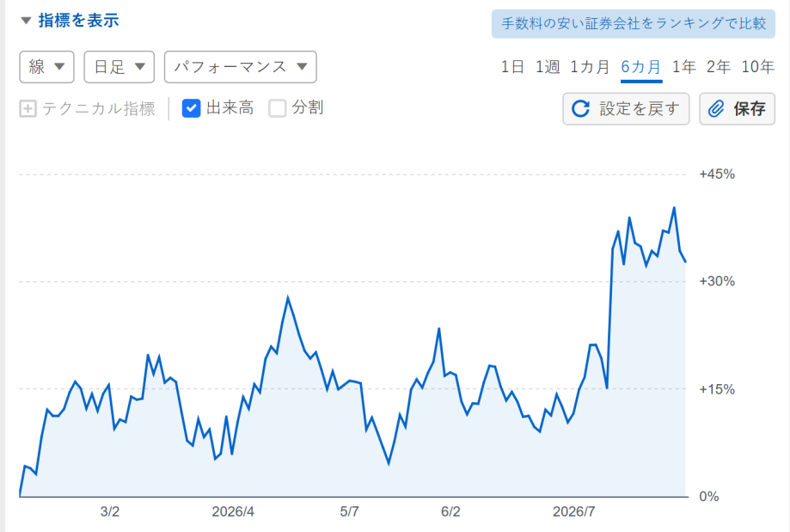Click the 設定を戻す button
Screen dimensions: 790x532
click(626, 108)
